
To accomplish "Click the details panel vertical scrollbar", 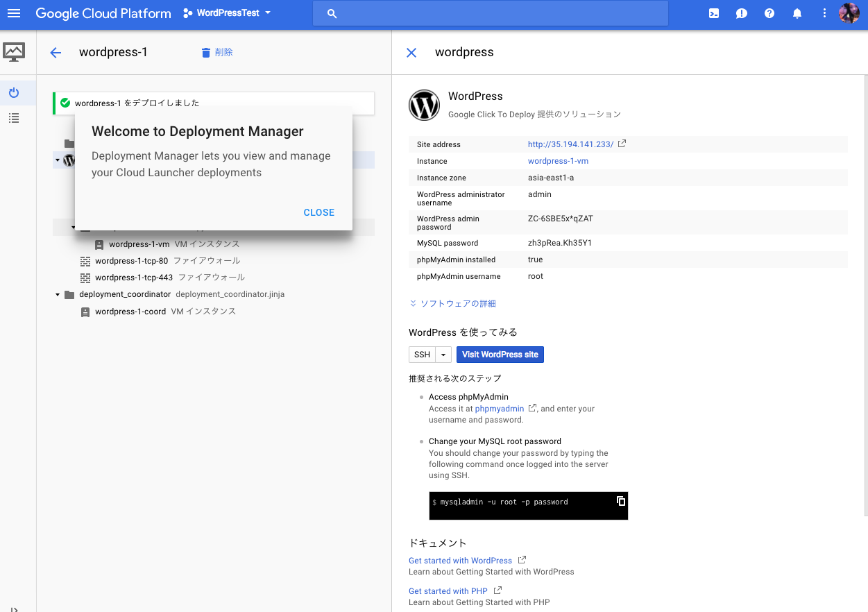I will click(x=865, y=295).
